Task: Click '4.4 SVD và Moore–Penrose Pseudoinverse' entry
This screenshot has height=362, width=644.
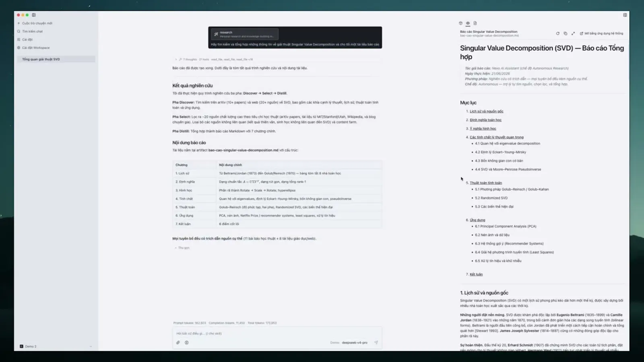Action: pos(508,169)
